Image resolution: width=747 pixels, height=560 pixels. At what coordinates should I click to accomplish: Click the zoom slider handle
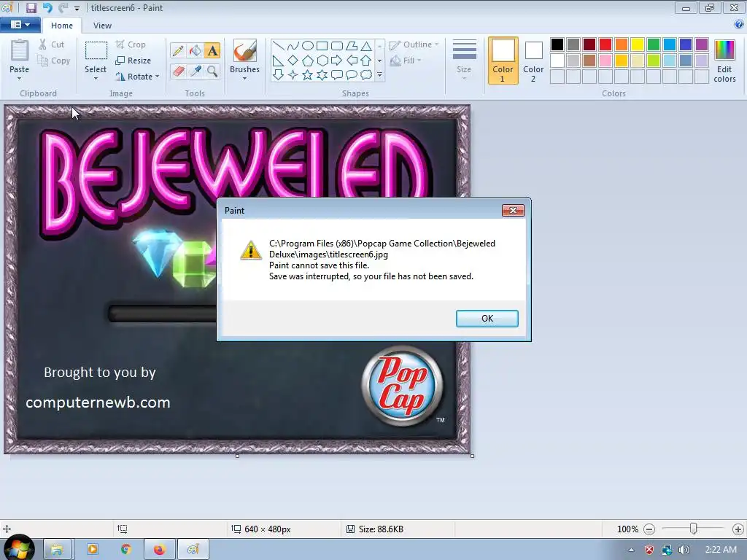(694, 529)
